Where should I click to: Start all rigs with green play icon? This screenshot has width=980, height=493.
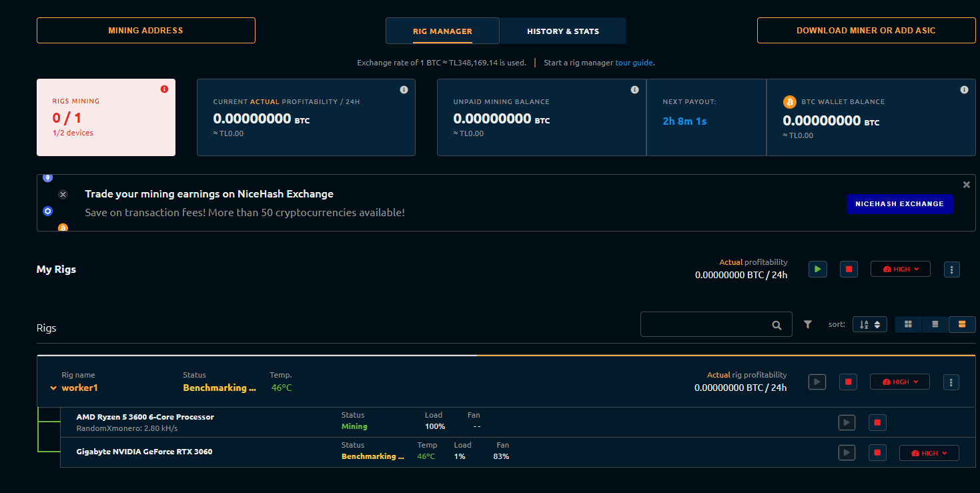pos(818,269)
